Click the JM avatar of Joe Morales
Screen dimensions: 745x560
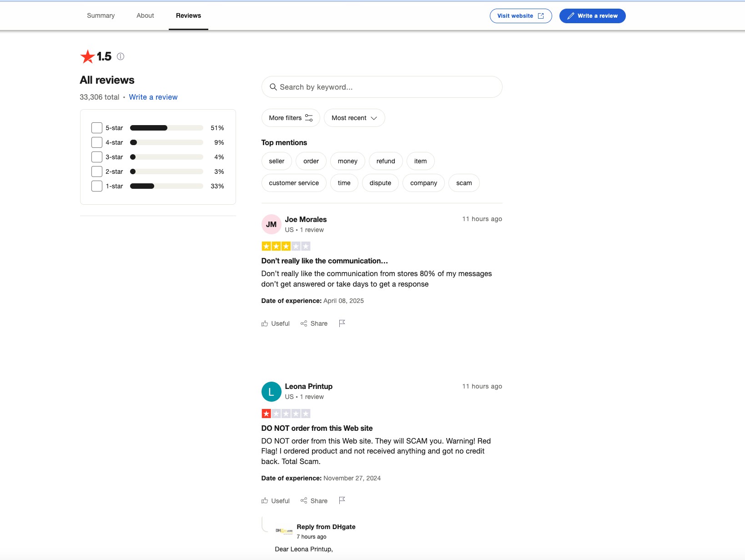272,224
